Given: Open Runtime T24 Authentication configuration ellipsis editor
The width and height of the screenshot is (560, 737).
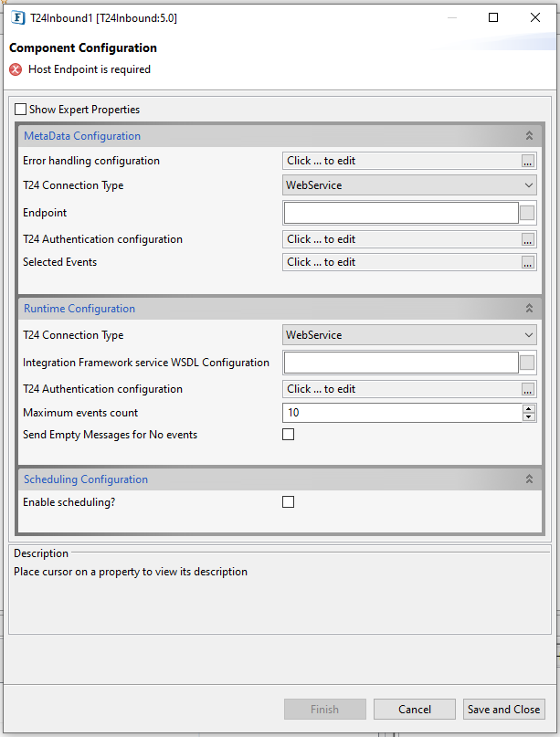Looking at the screenshot, I should (x=527, y=389).
